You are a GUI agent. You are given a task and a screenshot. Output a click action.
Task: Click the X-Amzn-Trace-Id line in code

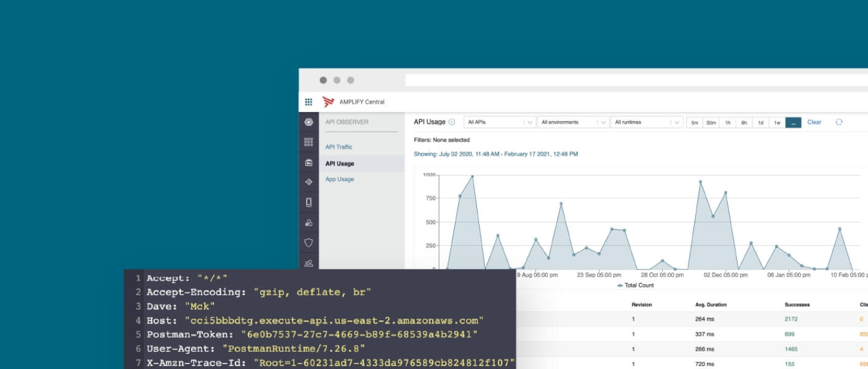pyautogui.click(x=331, y=363)
